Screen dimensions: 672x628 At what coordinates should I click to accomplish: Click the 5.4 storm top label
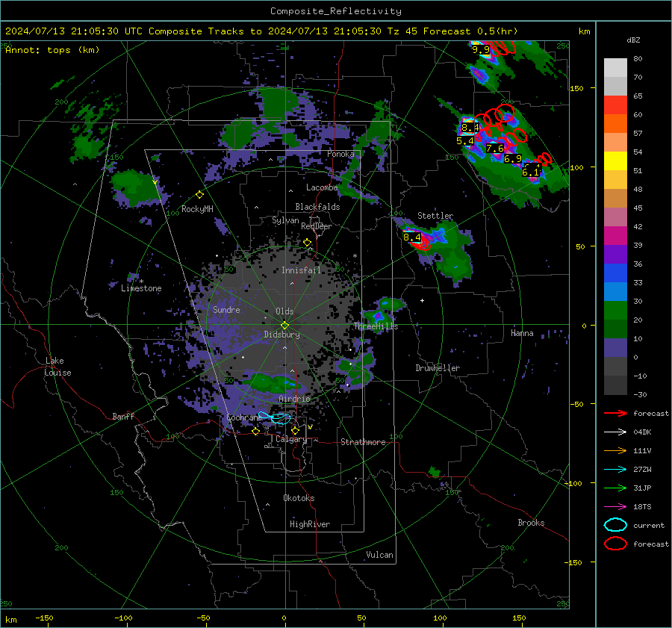click(x=465, y=141)
